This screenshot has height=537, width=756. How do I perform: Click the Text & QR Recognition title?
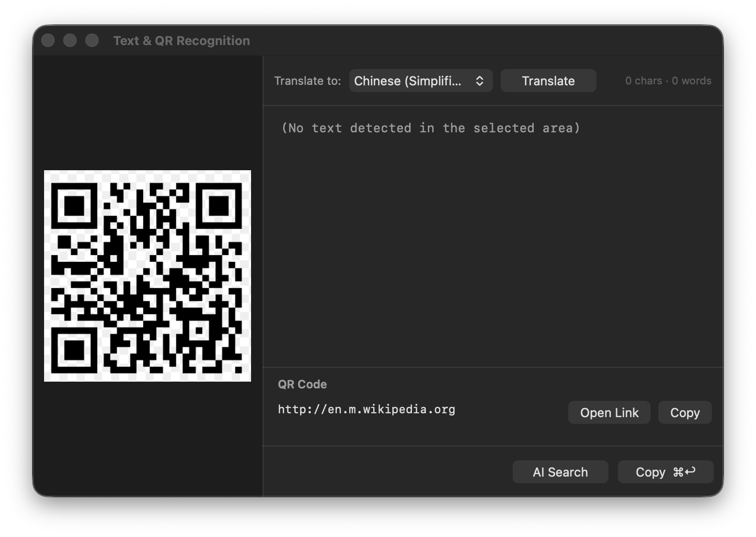182,40
